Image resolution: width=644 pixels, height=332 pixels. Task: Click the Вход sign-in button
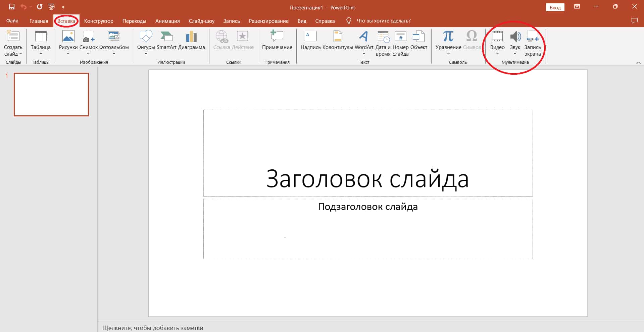pyautogui.click(x=555, y=7)
